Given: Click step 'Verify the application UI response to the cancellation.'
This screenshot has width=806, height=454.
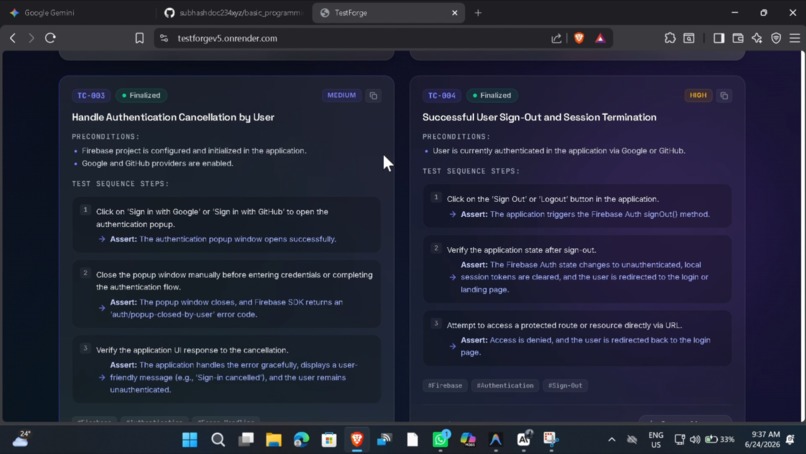Looking at the screenshot, I should tap(192, 350).
